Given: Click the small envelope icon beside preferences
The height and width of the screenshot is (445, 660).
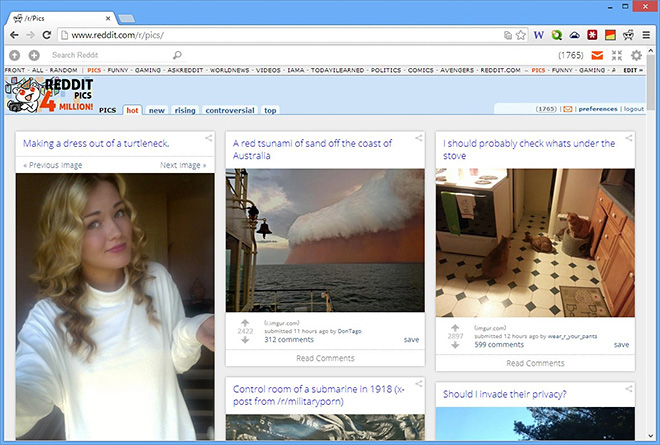Looking at the screenshot, I should (x=568, y=109).
